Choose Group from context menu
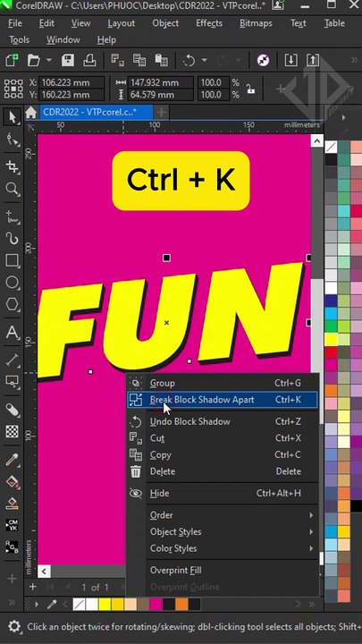Viewport: 362px width, 644px height. [x=222, y=383]
